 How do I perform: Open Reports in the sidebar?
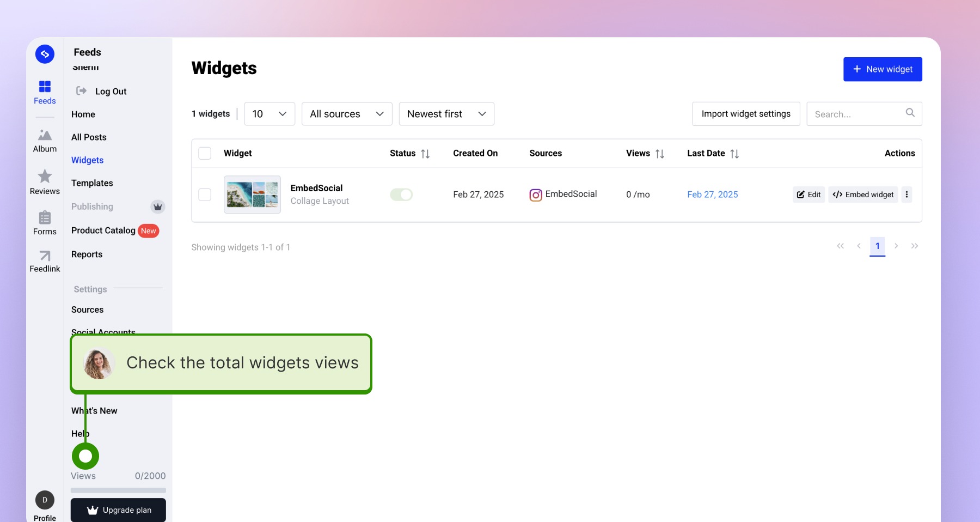click(x=87, y=254)
